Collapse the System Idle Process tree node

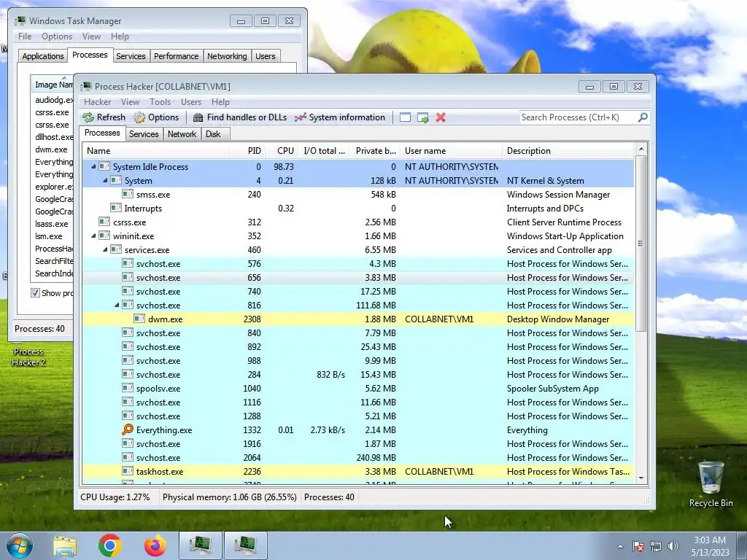point(94,167)
